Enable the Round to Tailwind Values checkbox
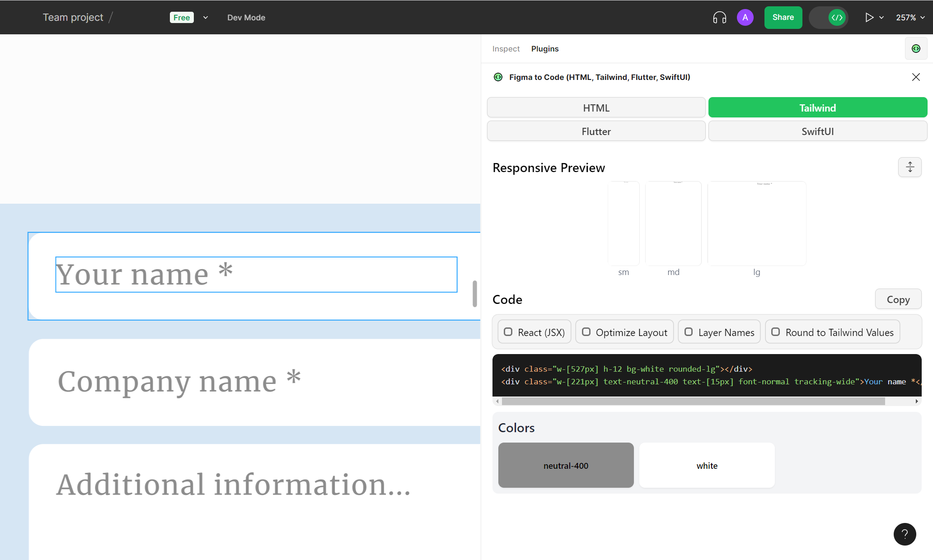The width and height of the screenshot is (933, 560). pos(775,332)
